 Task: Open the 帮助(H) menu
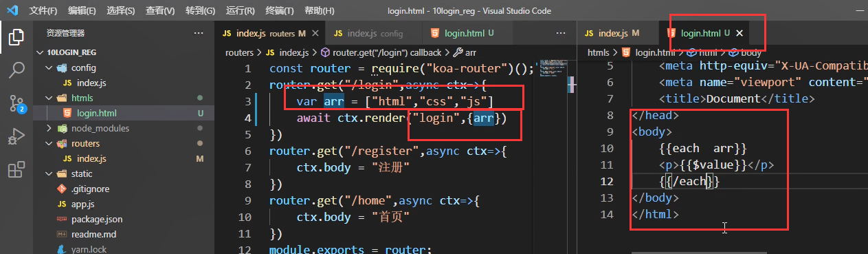(x=320, y=11)
